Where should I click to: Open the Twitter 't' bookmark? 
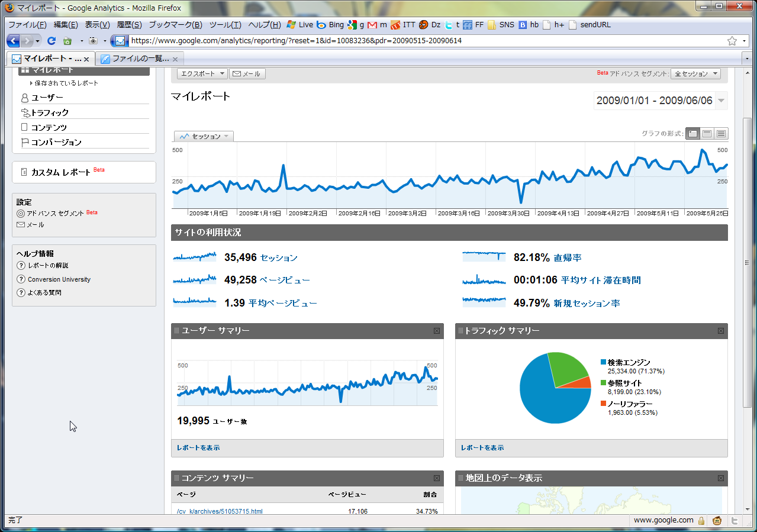pos(453,25)
